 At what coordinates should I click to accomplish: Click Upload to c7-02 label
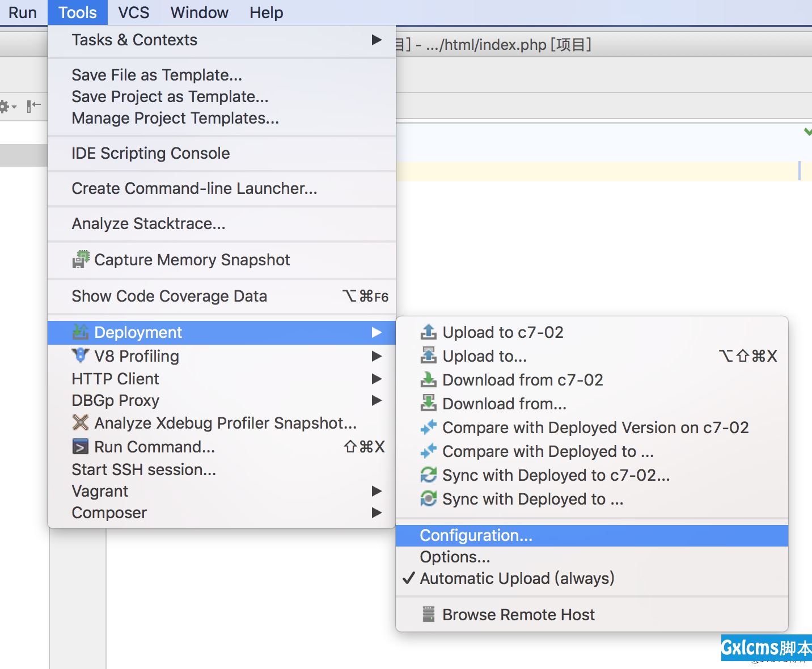tap(503, 332)
